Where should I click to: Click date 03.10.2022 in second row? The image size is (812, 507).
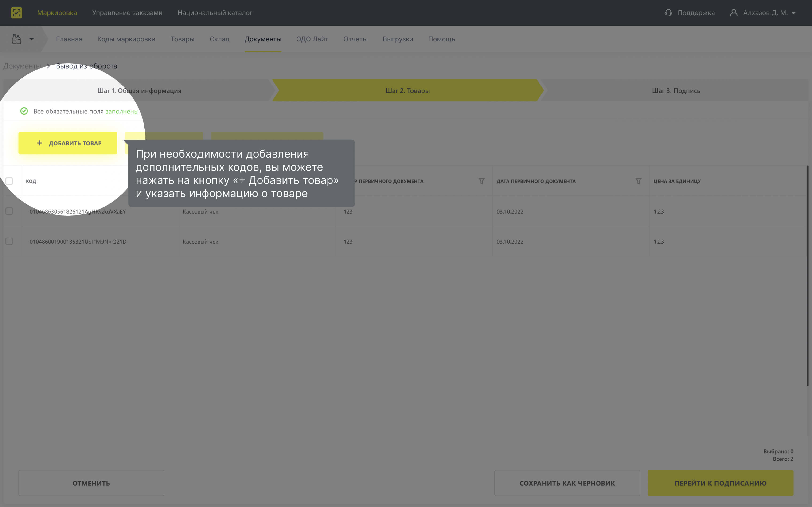click(x=510, y=242)
